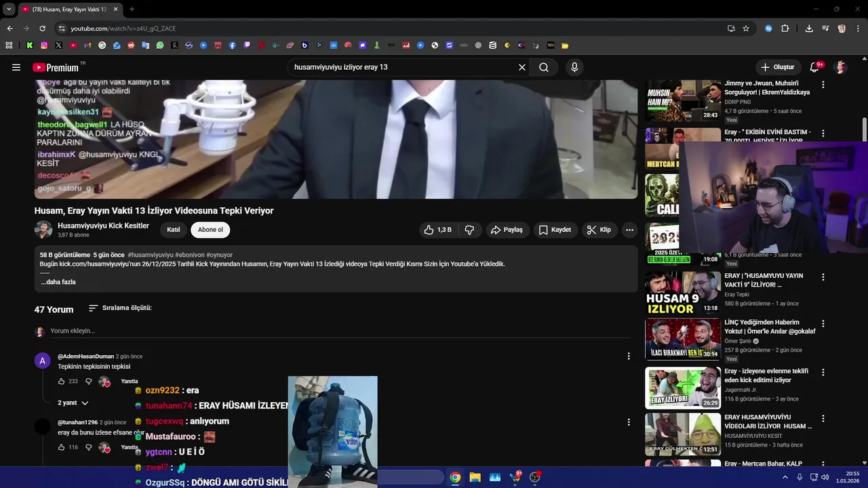
Task: Reply to AdemHasanDuman with Yanıtla
Action: (x=130, y=382)
